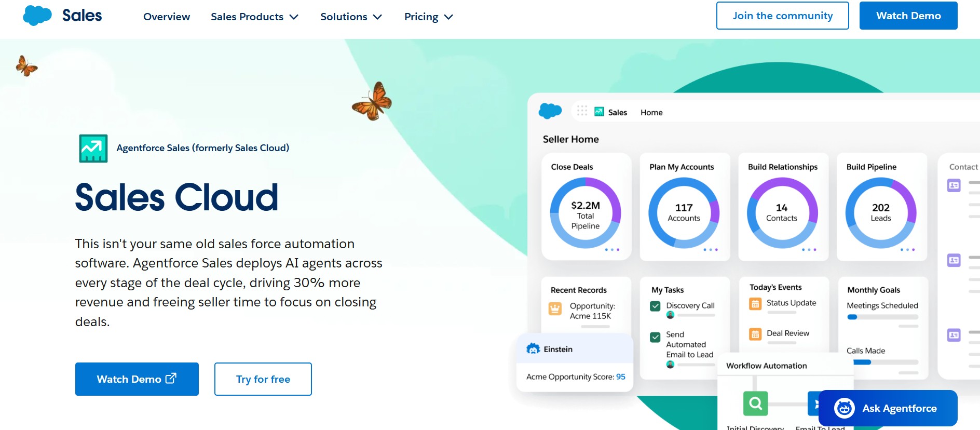Click the Acme Opportunity Score: 95 text
Screen dimensions: 980x430
click(x=576, y=377)
